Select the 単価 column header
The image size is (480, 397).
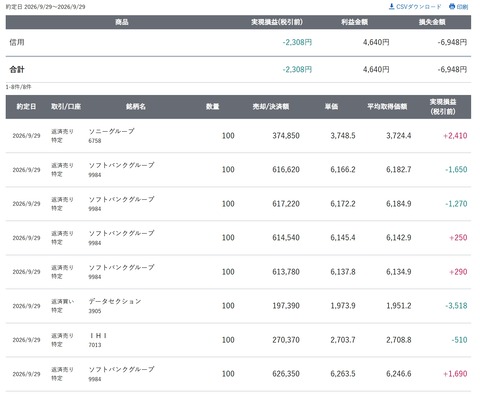pos(331,107)
